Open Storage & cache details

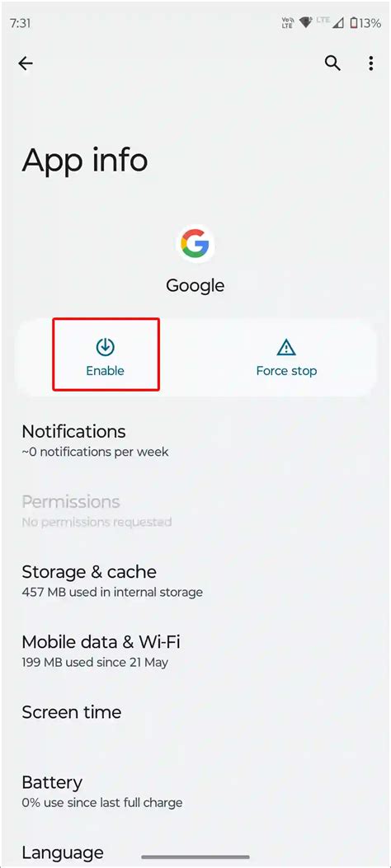click(x=195, y=580)
